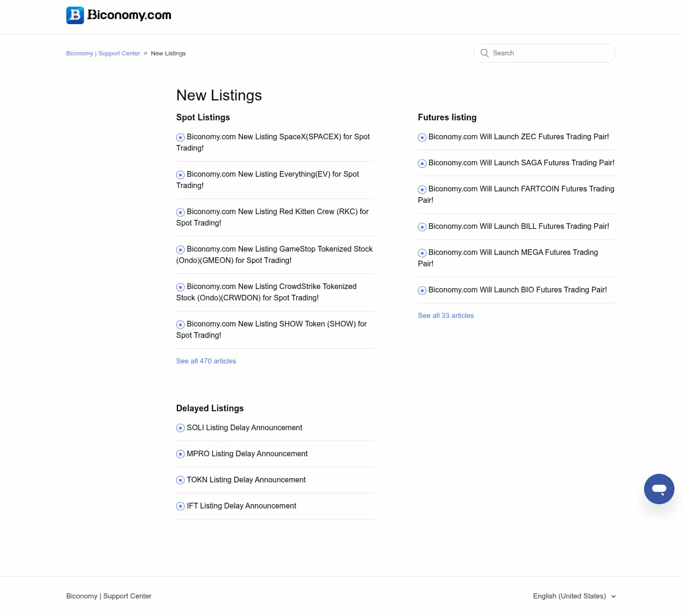
Task: Open MEGA Futures Trading Pair article
Action: [x=508, y=258]
